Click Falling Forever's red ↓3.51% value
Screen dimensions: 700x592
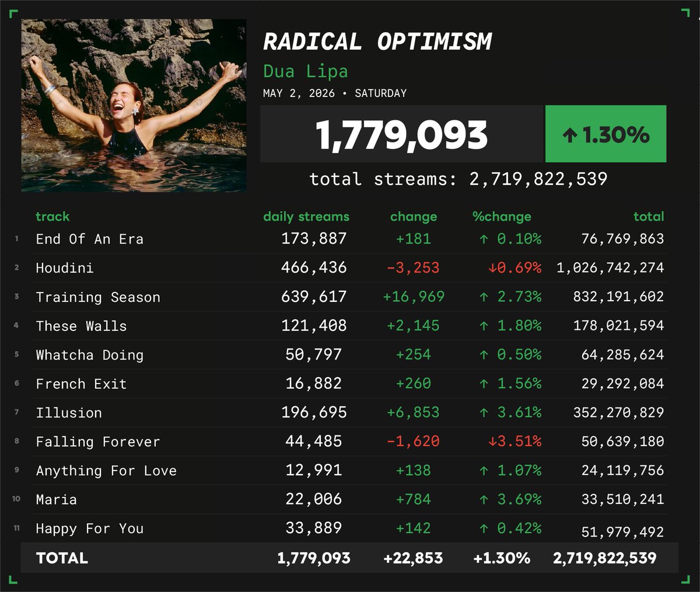(x=515, y=441)
